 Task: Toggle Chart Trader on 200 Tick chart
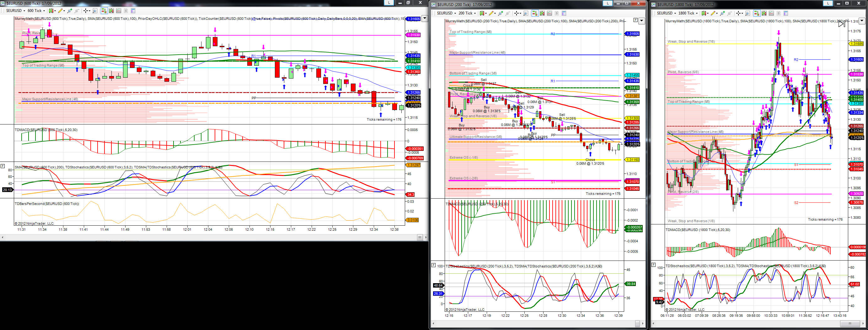click(x=535, y=14)
